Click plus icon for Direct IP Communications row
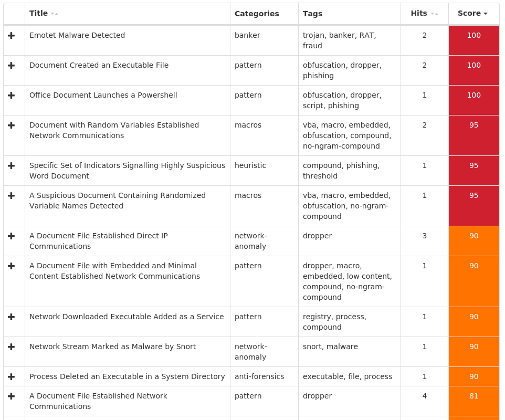This screenshot has width=505, height=420. (12, 236)
